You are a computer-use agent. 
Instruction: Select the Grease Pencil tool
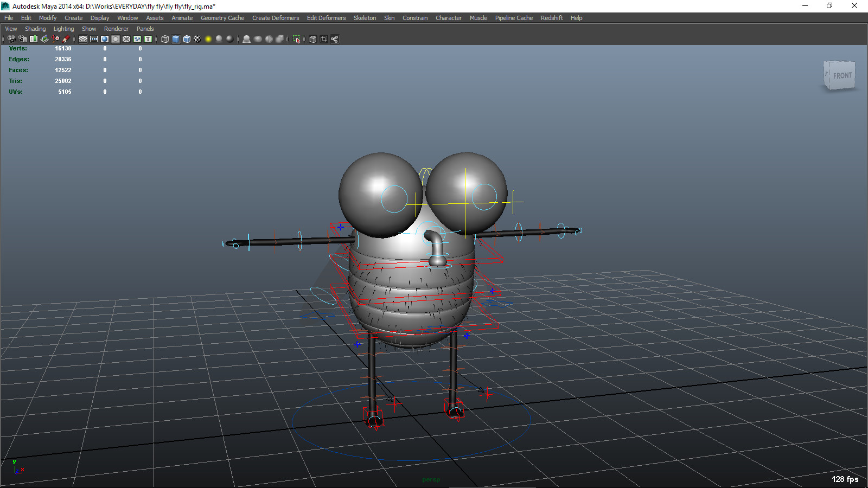coord(66,39)
